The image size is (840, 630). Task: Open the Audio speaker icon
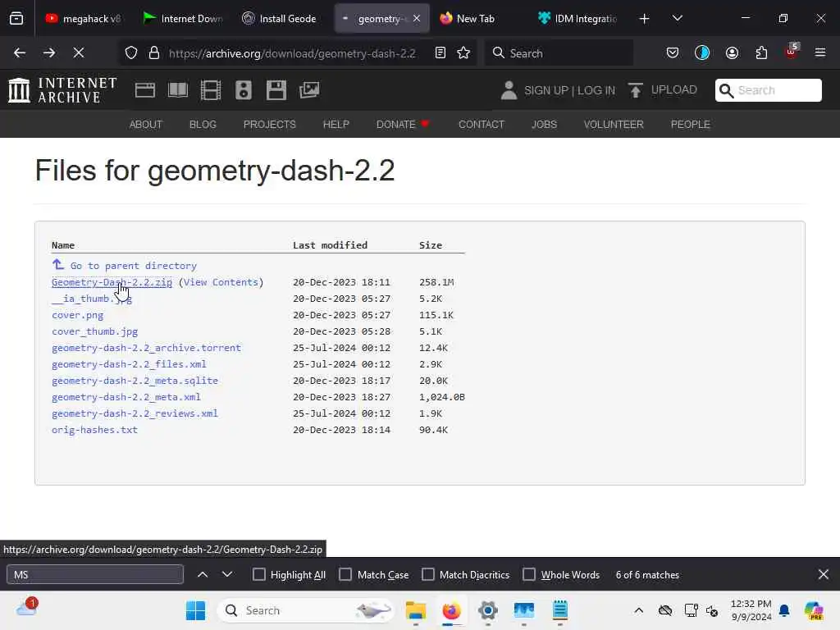pos(244,90)
